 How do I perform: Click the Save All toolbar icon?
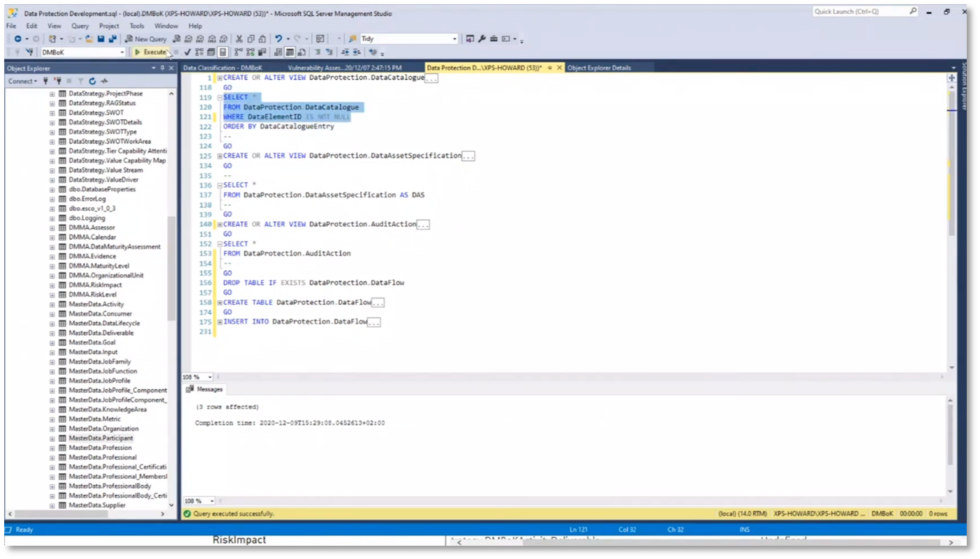click(112, 39)
